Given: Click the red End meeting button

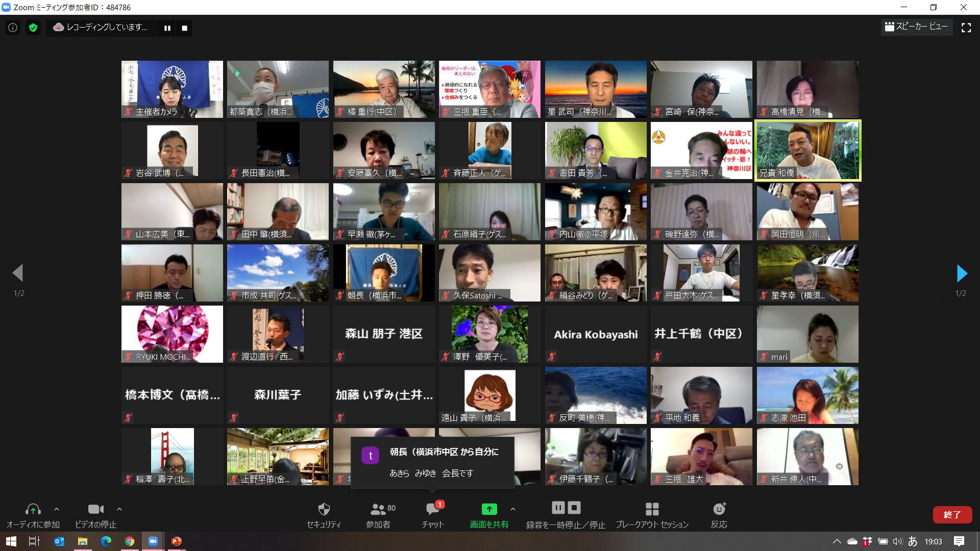Looking at the screenshot, I should (951, 515).
